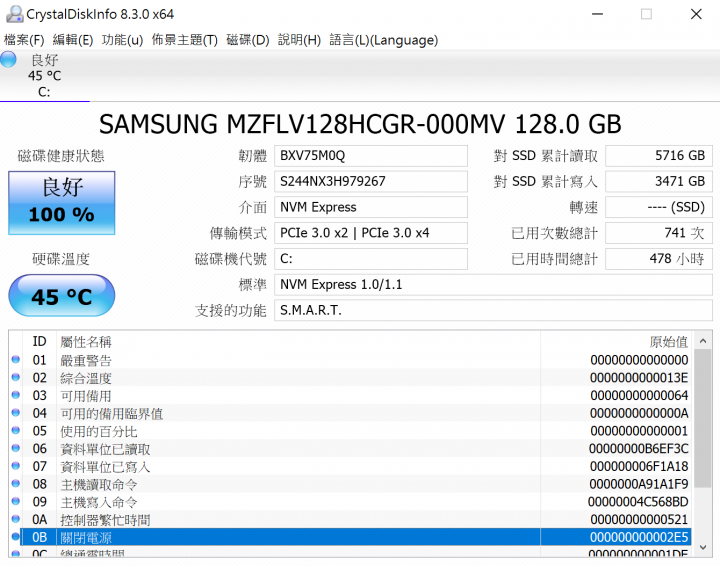Image resolution: width=720 pixels, height=566 pixels.
Task: Click the firmware field BXV75M0Q
Action: coord(371,156)
